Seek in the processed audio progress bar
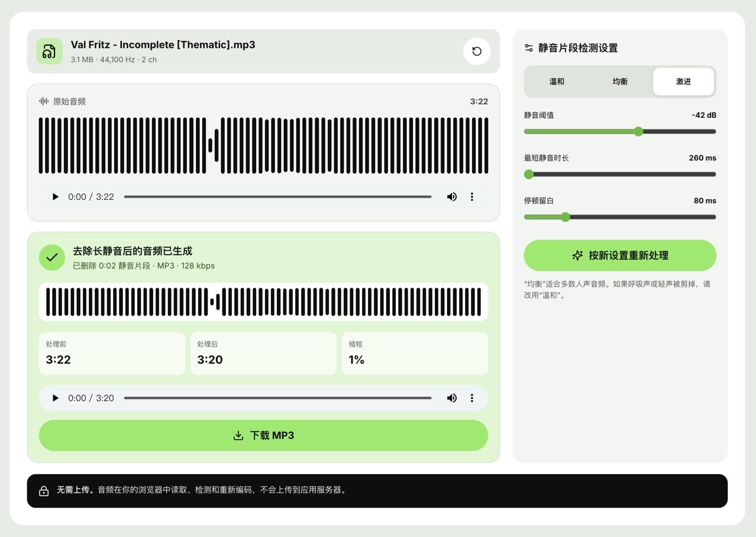This screenshot has width=756, height=537. pos(277,398)
